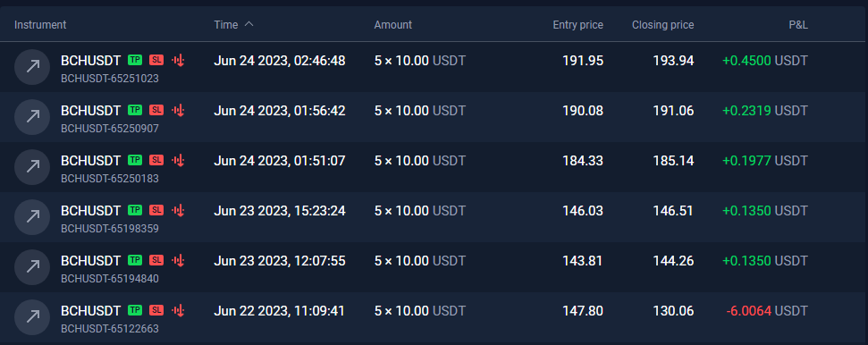Click red chart icon on 01:51:07 trade
Screen dimensions: 868x345
coord(178,161)
